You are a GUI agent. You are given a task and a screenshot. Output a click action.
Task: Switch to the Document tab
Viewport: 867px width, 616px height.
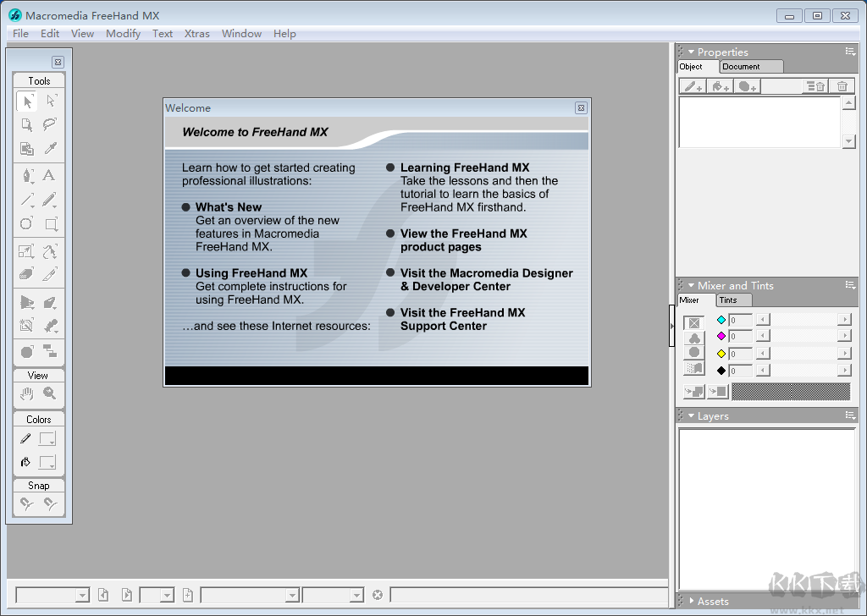[752, 67]
